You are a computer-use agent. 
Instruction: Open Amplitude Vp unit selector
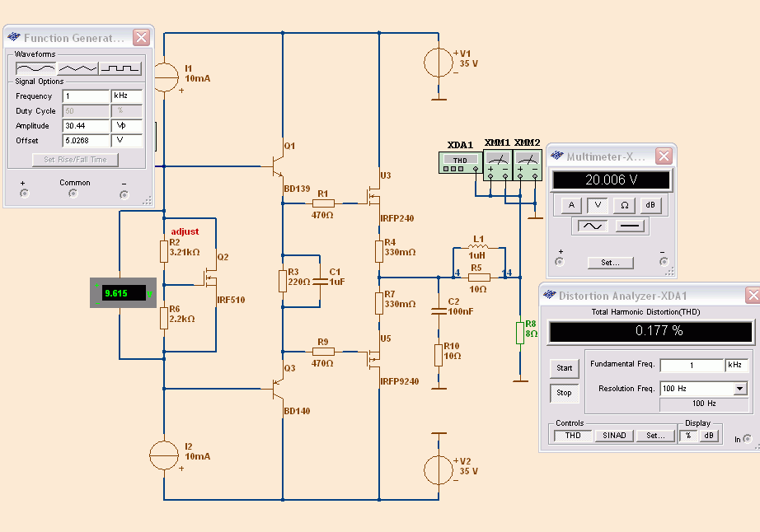coord(127,125)
